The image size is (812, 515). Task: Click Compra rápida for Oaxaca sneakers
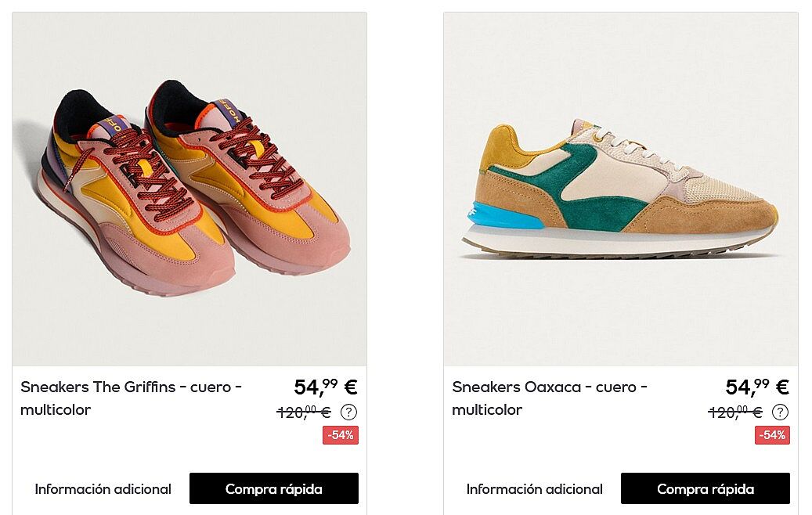tap(706, 488)
